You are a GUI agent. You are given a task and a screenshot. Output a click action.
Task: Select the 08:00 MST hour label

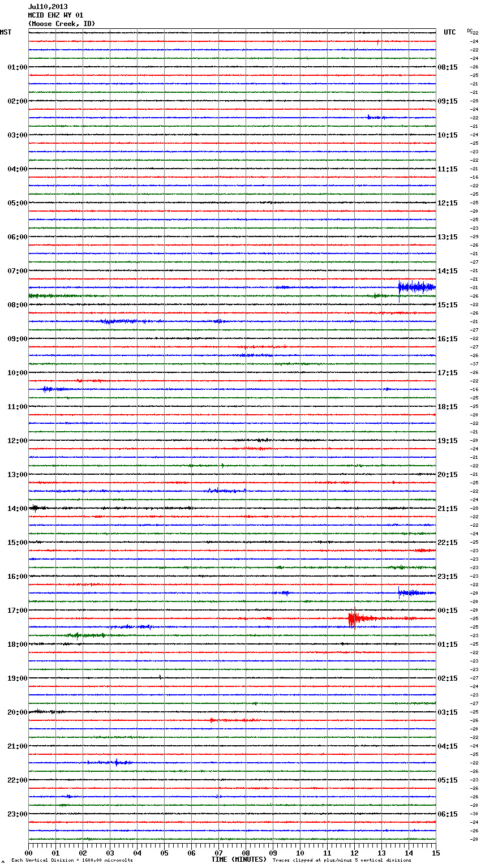coord(18,305)
